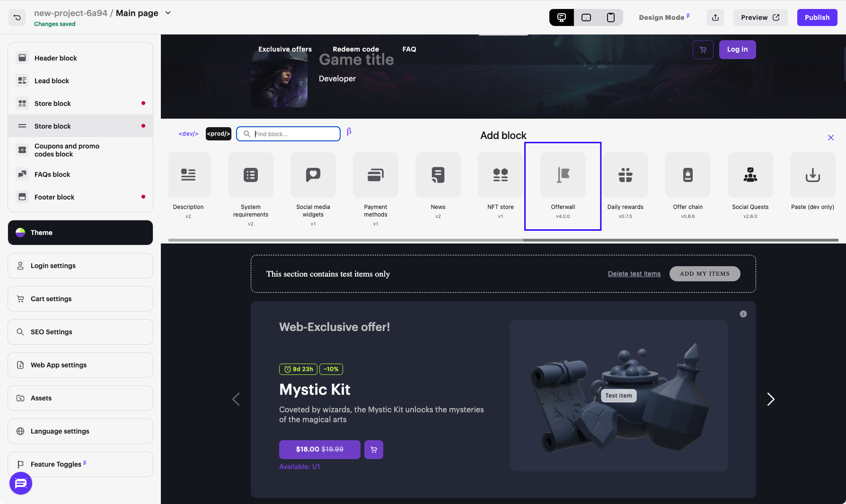
Task: Go to next carousel item
Action: (770, 400)
